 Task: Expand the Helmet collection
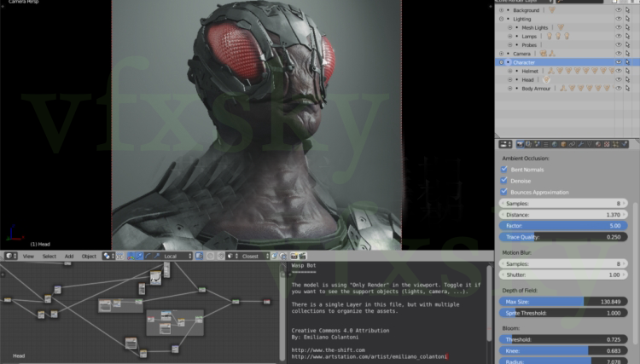(x=509, y=71)
